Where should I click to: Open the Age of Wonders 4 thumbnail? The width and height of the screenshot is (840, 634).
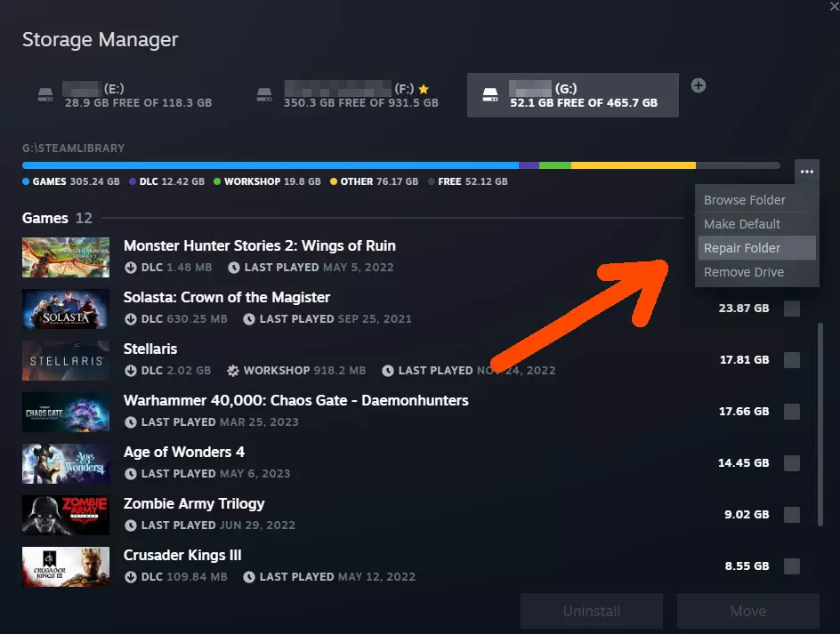[x=66, y=464]
